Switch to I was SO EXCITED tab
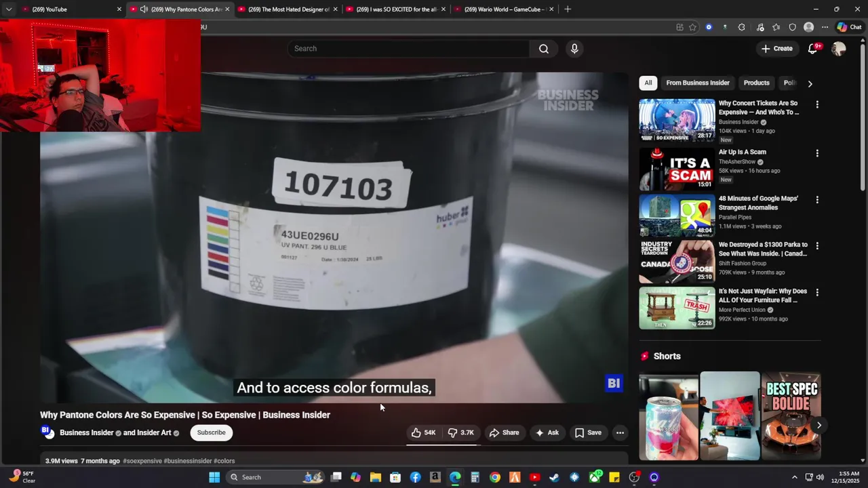 coord(396,9)
